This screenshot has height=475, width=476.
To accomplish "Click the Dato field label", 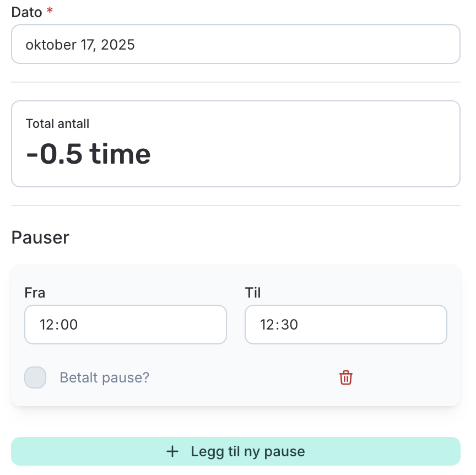I will (26, 12).
